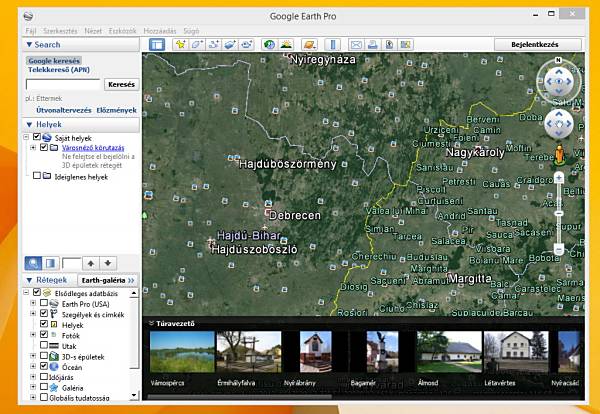Toggle the Saját helyek checkbox
This screenshot has height=414, width=600.
(37, 137)
